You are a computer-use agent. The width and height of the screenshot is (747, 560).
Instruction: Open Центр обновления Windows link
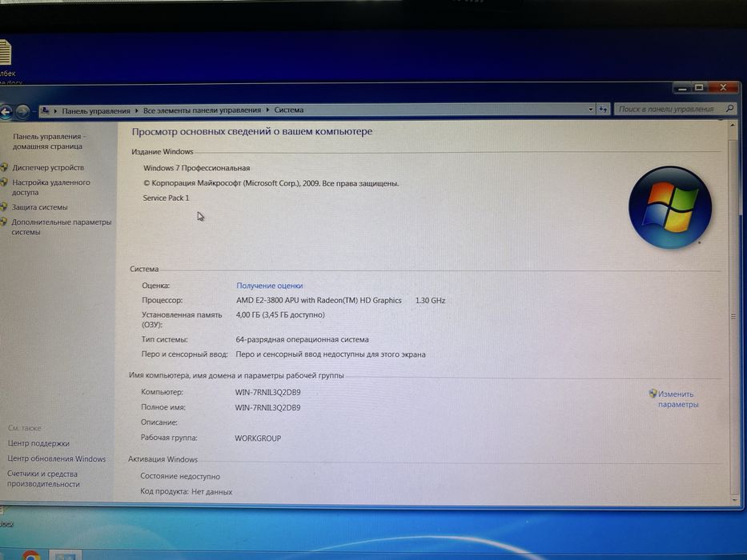coord(56,458)
